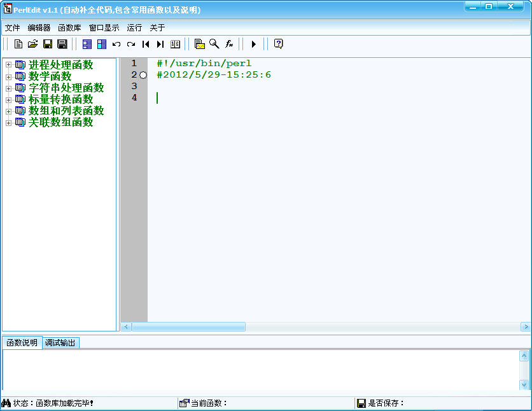Click line number 3 in the gutter
This screenshot has height=411, width=532.
click(x=134, y=86)
